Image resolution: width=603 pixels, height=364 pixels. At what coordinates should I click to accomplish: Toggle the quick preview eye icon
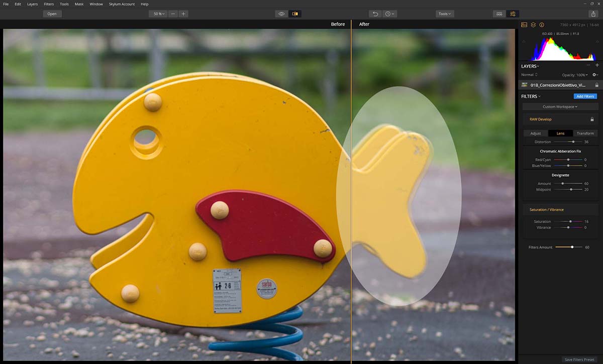click(x=281, y=14)
